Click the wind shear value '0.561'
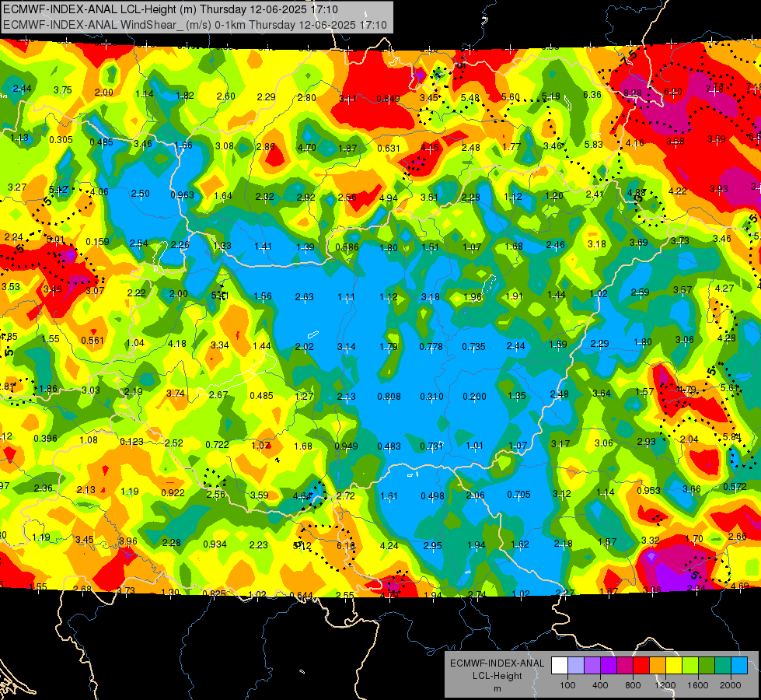The height and width of the screenshot is (700, 761). (x=93, y=341)
